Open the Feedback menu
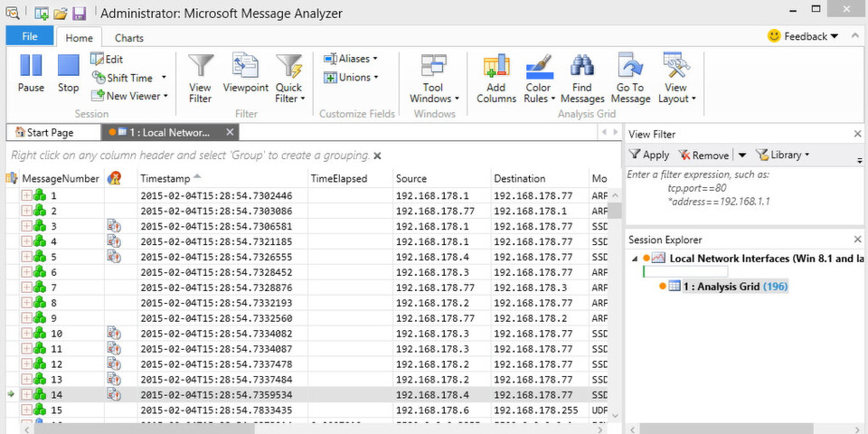This screenshot has height=434, width=868. click(x=803, y=36)
